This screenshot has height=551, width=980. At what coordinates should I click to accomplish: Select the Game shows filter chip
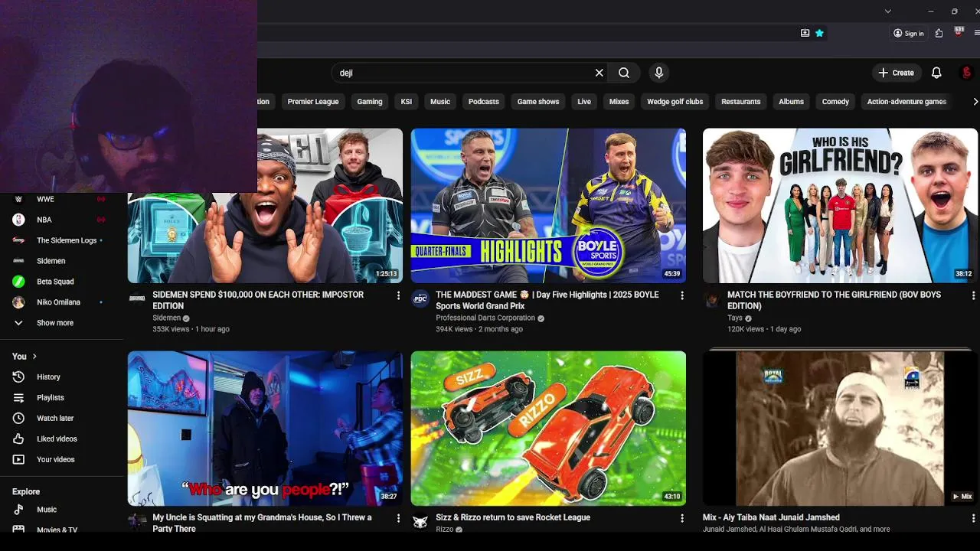[x=538, y=101]
